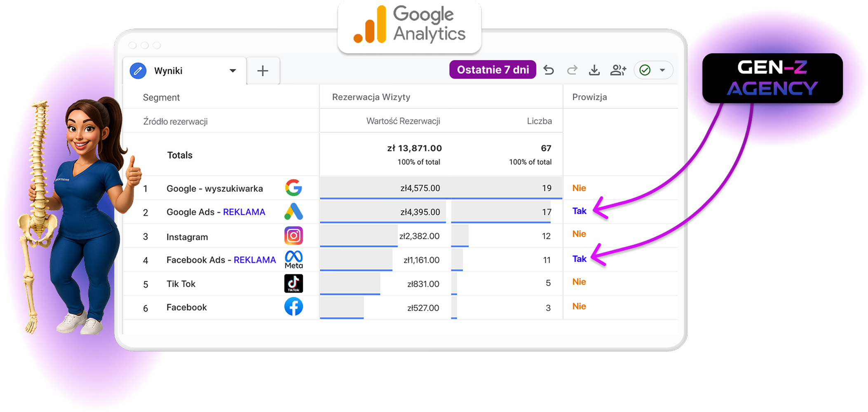Click the pencil edit icon on the Wyniki tab
Viewport: 868px width, 412px height.
point(138,70)
